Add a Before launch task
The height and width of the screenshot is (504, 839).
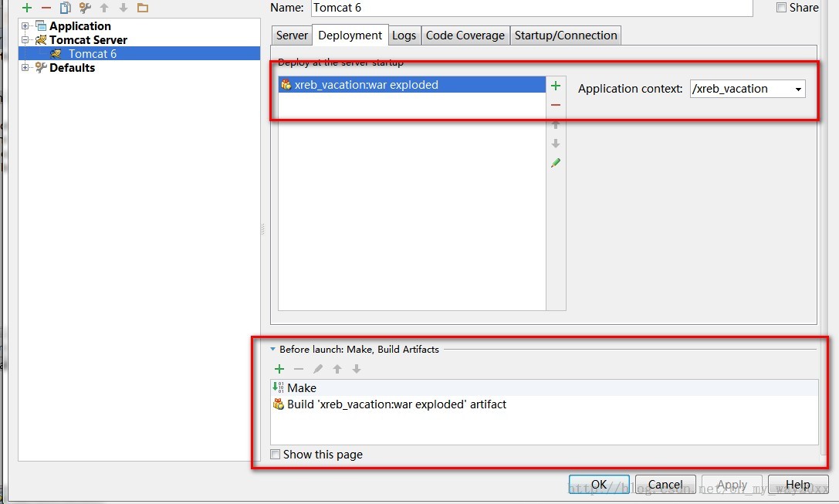[x=279, y=369]
